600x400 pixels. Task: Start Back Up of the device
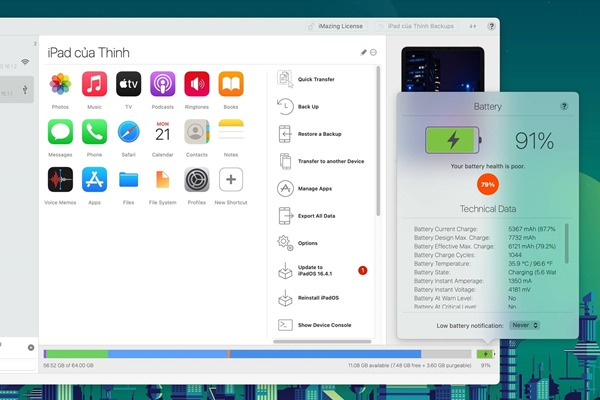[308, 106]
